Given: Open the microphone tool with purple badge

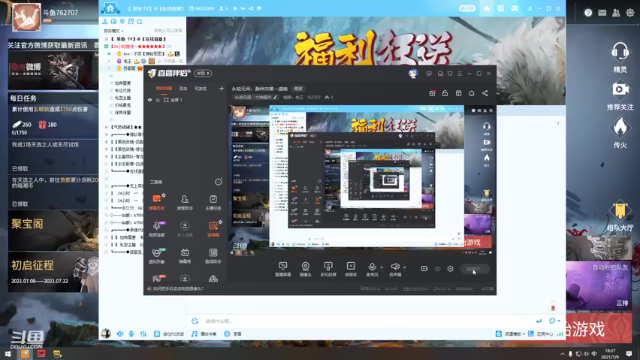Looking at the screenshot, I should (157, 229).
